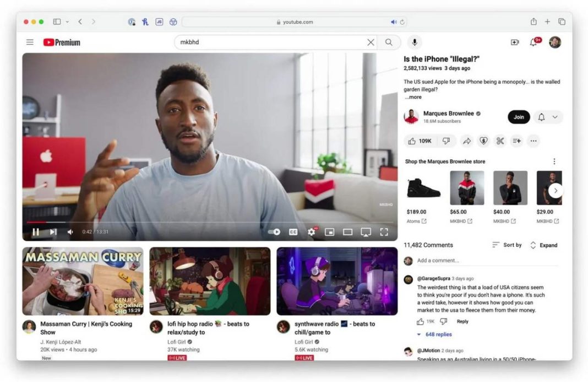The image size is (588, 382).
Task: Open the Clip scissors tool
Action: click(500, 141)
